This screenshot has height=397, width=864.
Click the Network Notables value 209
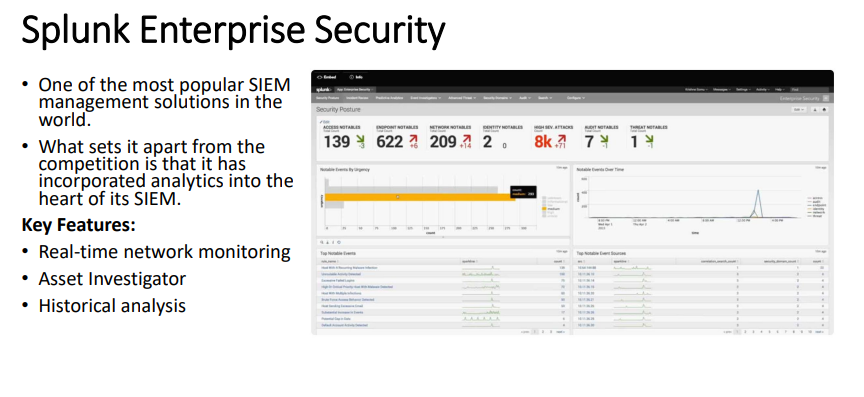[443, 142]
